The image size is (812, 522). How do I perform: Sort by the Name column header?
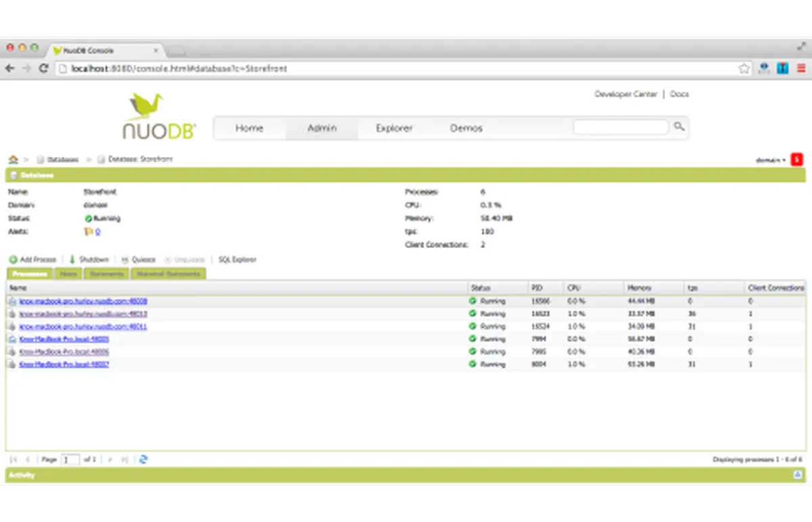tap(237, 288)
